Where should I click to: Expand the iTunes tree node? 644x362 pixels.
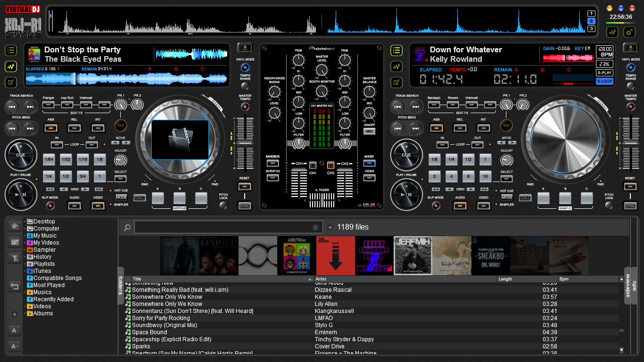(25, 271)
